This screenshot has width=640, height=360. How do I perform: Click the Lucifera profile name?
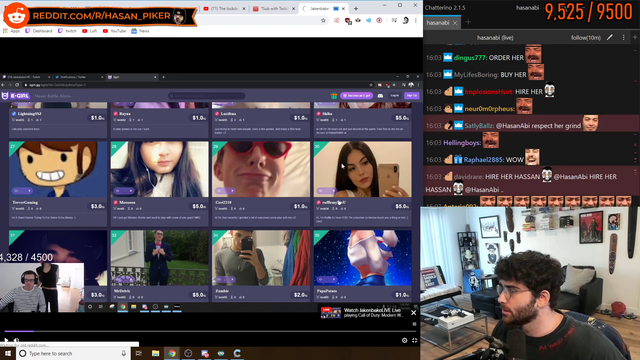click(x=228, y=114)
